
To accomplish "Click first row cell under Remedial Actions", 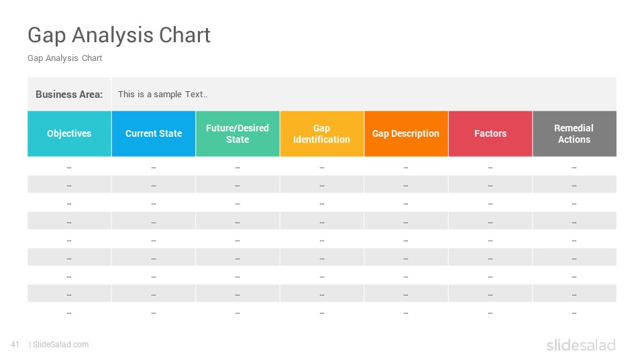I will [575, 168].
